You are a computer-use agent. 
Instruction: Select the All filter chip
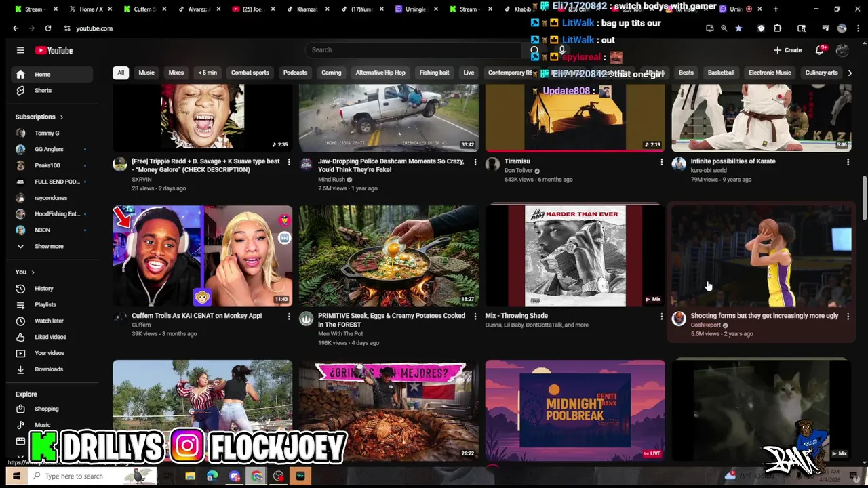(x=121, y=73)
